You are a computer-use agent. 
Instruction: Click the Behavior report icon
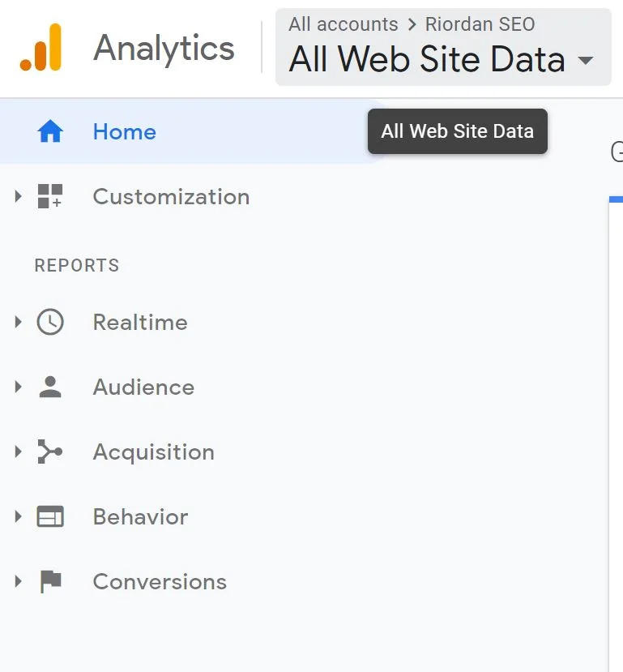(x=50, y=516)
